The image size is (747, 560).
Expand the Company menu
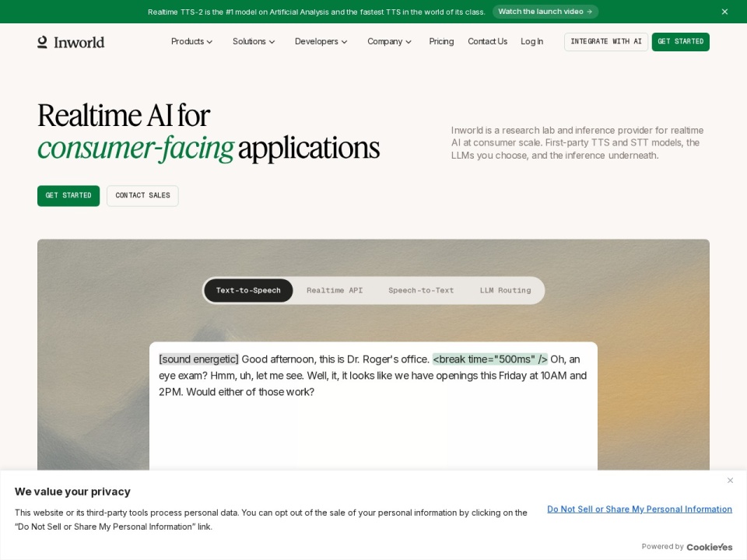[x=389, y=41]
